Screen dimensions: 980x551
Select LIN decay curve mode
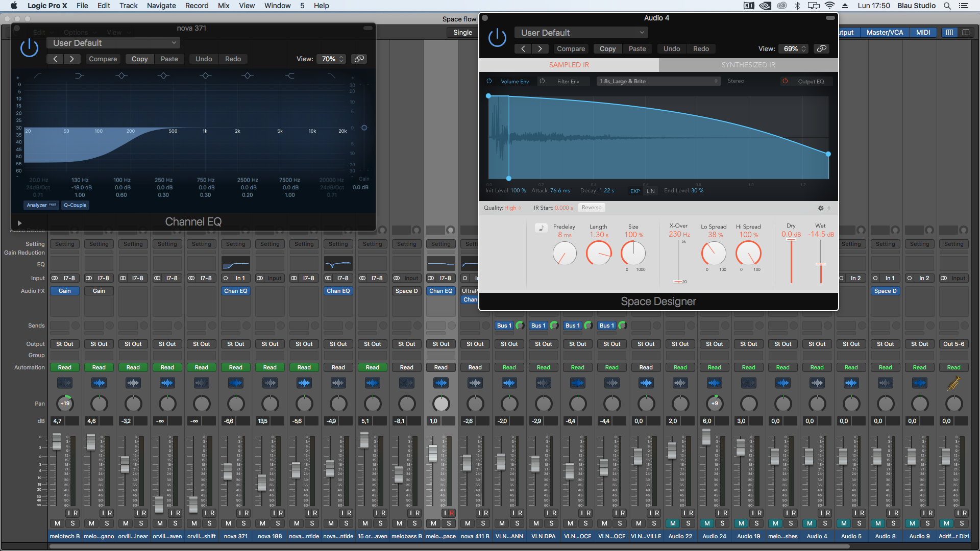[x=650, y=191]
